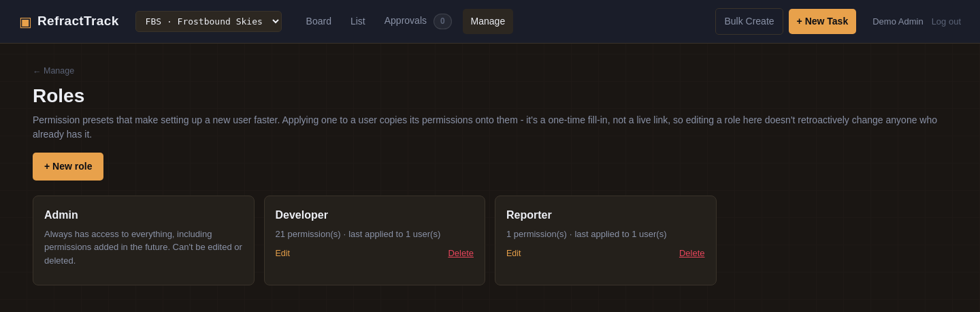Edit the Reporter role
The width and height of the screenshot is (980, 312).
(x=514, y=253)
